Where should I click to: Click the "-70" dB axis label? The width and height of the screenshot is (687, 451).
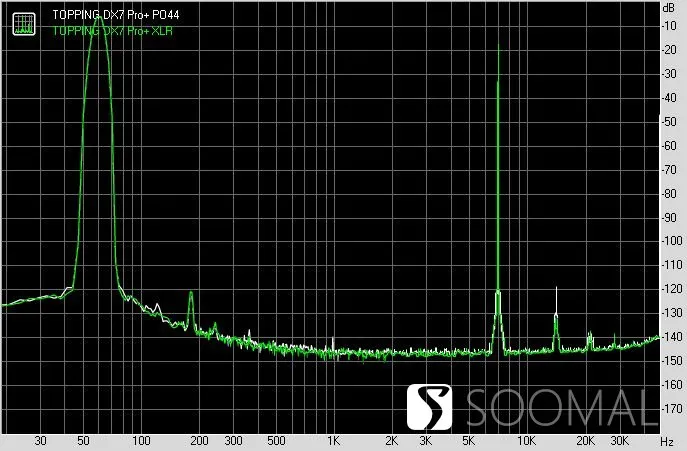(x=669, y=170)
